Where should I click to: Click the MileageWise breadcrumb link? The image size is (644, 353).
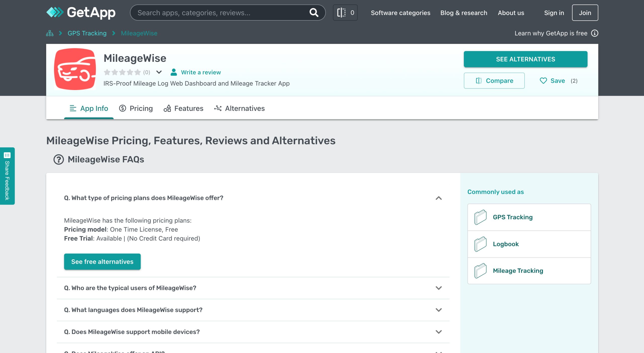139,33
